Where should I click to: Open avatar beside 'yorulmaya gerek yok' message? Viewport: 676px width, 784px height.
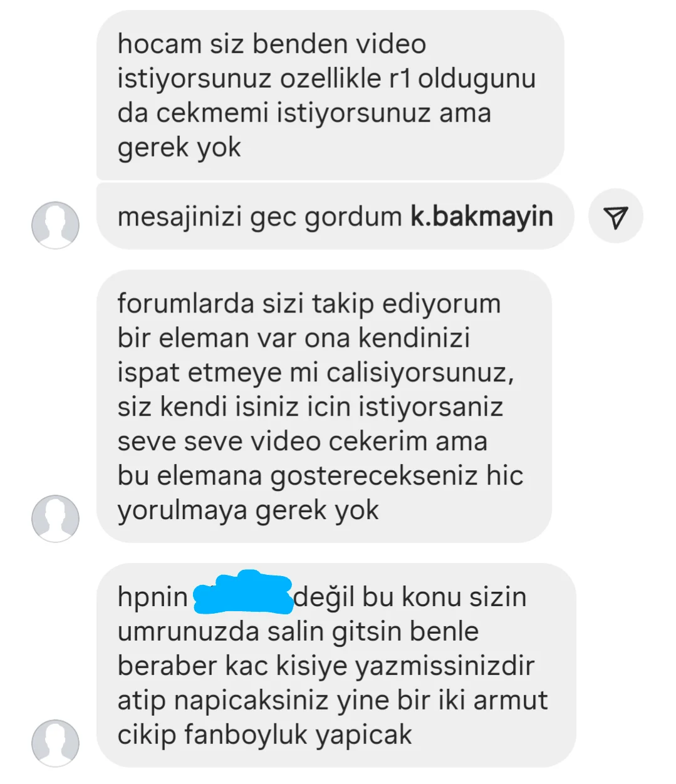pyautogui.click(x=55, y=518)
